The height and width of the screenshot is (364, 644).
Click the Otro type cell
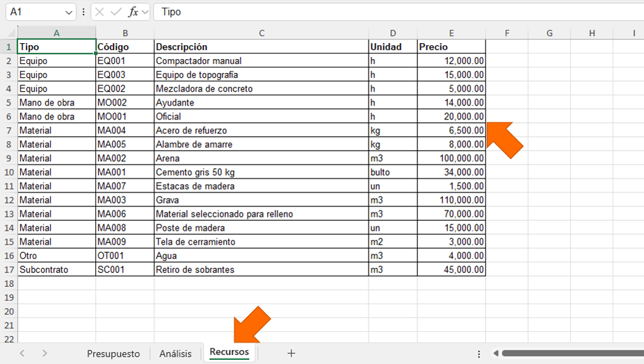point(56,256)
